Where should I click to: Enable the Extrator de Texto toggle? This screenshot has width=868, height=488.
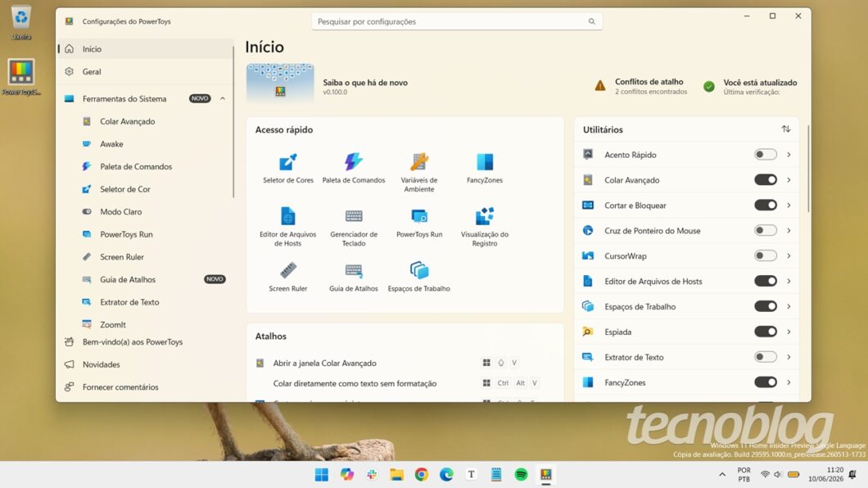[766, 357]
